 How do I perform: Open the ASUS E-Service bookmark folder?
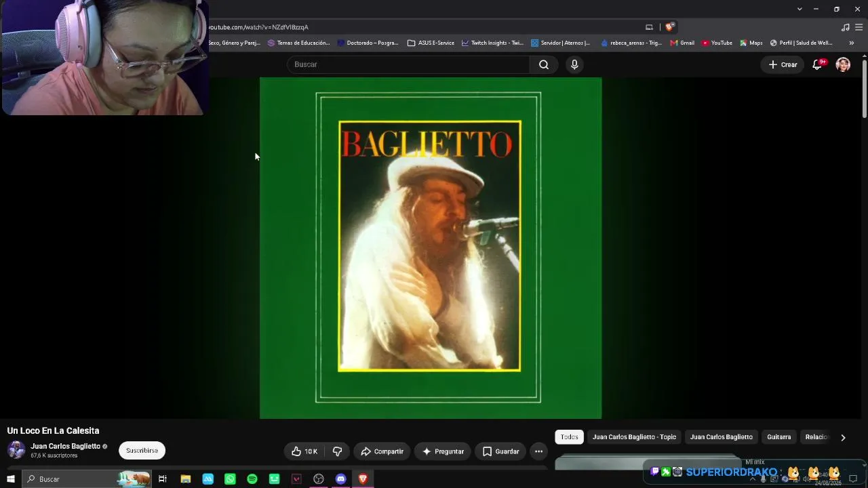click(x=431, y=43)
